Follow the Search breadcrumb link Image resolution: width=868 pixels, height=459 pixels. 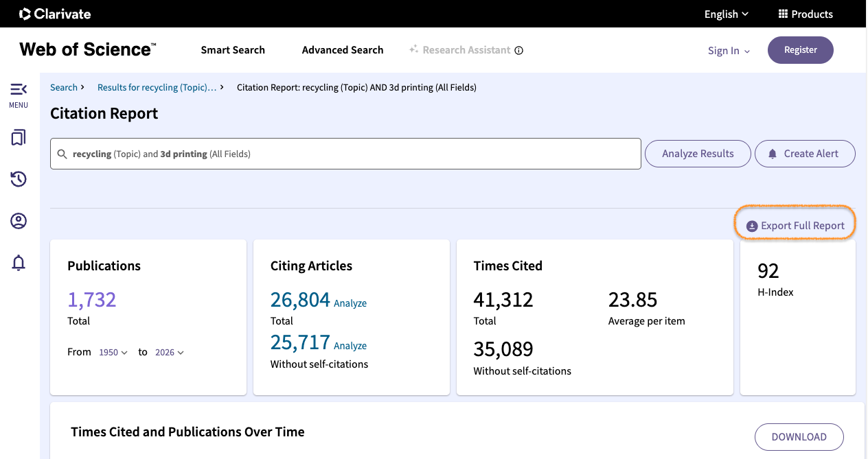tap(64, 87)
